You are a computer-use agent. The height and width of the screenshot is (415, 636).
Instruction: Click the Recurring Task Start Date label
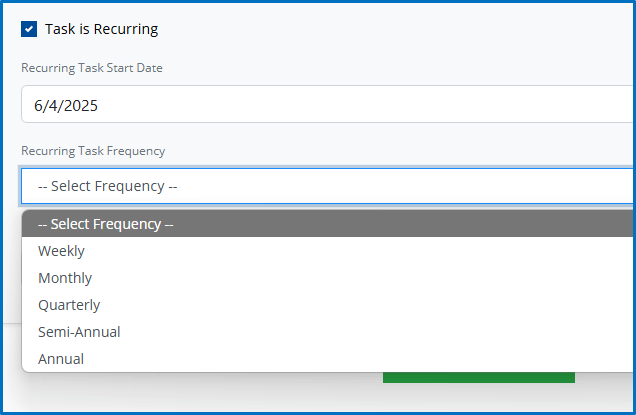(92, 68)
